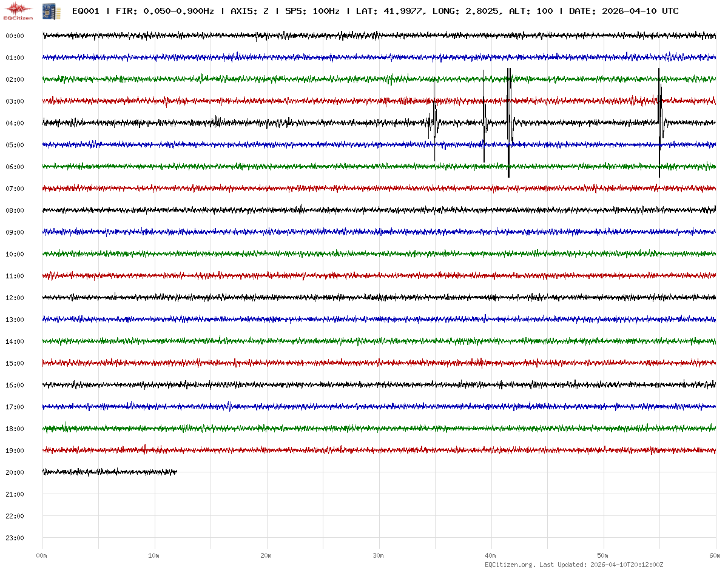The height and width of the screenshot is (570, 728).
Task: Click the EQCitizen.org Last Updated footer text
Action: [x=573, y=565]
